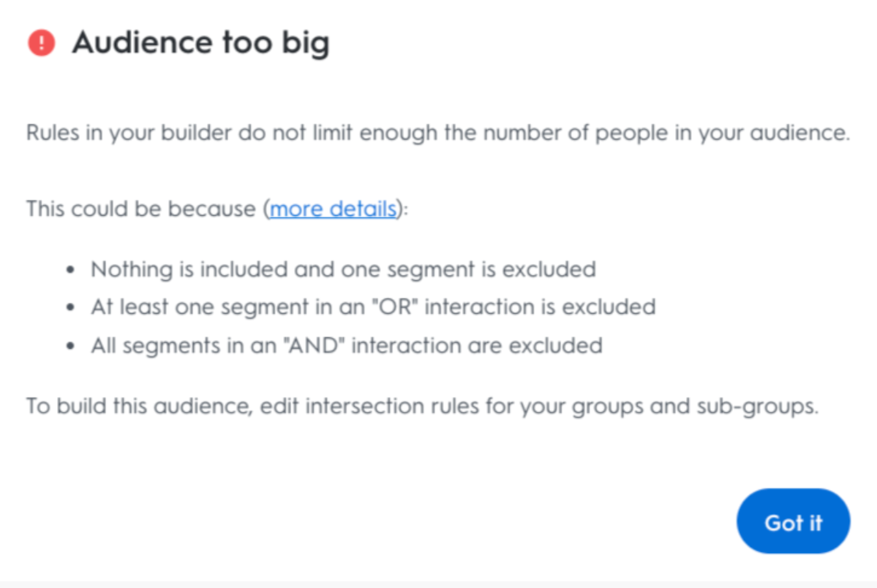Click the bullet dot before "Nothing is included"
The height and width of the screenshot is (588, 877).
point(71,270)
